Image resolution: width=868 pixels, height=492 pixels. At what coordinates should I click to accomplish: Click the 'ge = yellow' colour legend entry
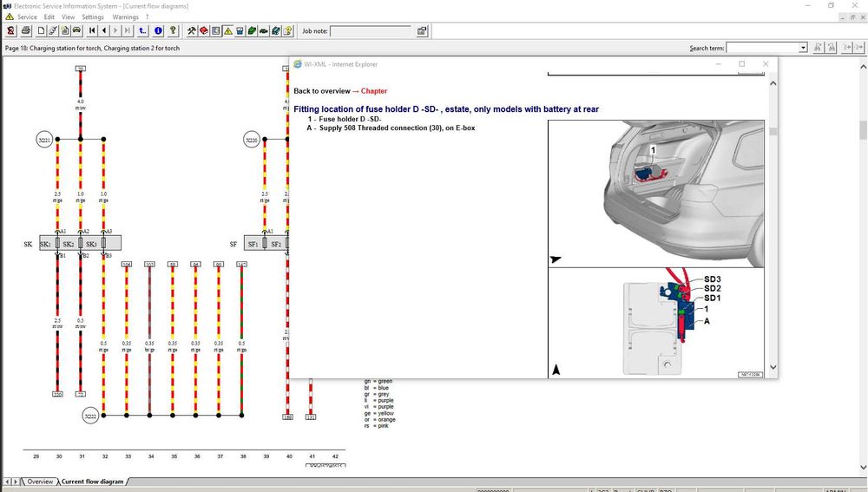pyautogui.click(x=379, y=413)
